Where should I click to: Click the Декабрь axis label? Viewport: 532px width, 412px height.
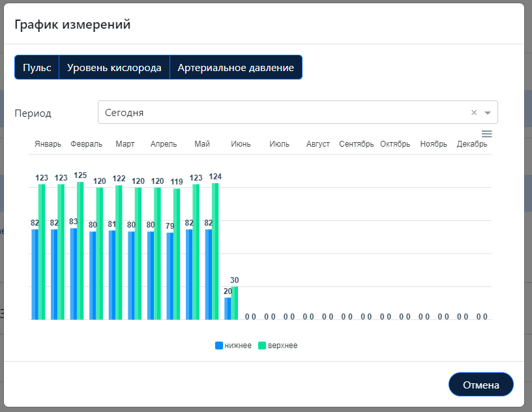[x=472, y=144]
